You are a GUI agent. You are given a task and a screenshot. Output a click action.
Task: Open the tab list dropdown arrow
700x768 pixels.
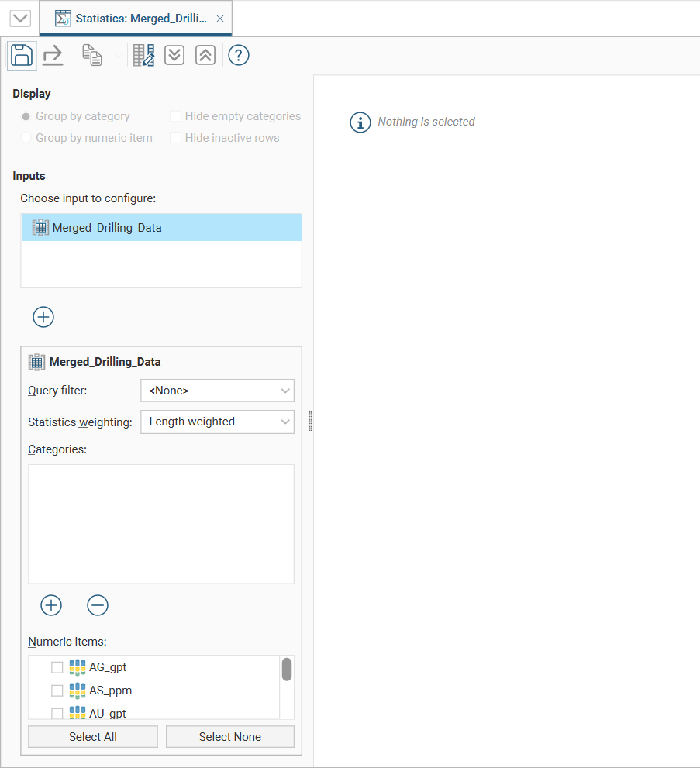pos(20,19)
